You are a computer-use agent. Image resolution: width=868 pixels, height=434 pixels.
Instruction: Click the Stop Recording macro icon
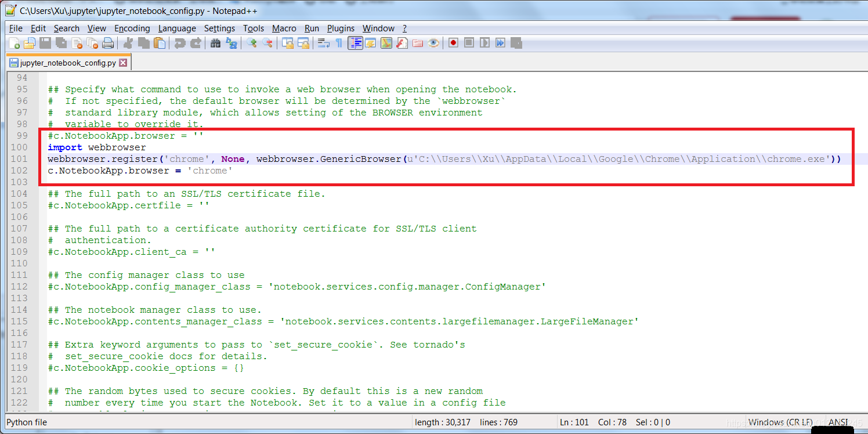pyautogui.click(x=469, y=43)
